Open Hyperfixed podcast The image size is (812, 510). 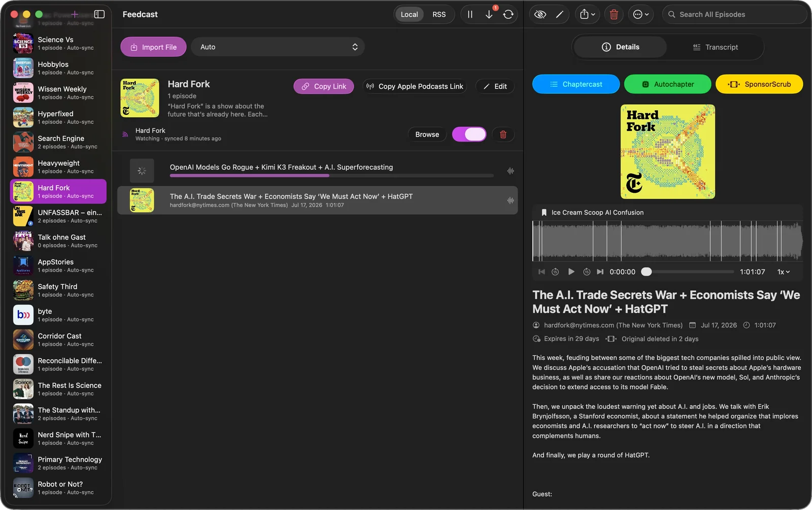coord(58,118)
